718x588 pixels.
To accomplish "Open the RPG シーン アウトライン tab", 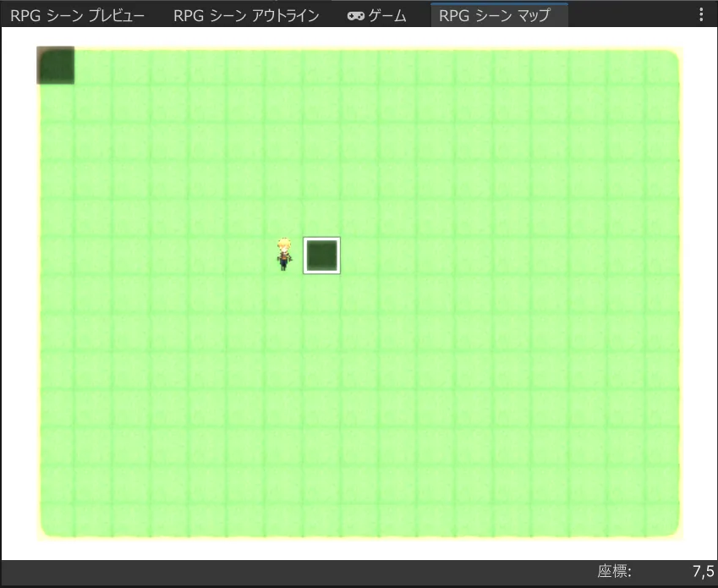I will coord(245,15).
